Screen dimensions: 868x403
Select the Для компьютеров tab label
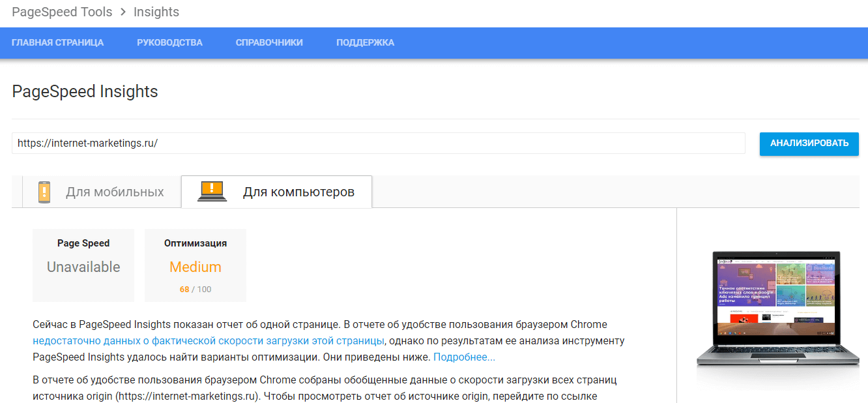[x=298, y=192]
